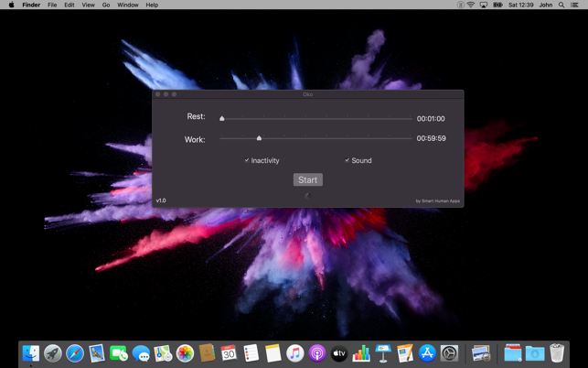
Task: Open the John user menu
Action: pyautogui.click(x=546, y=5)
